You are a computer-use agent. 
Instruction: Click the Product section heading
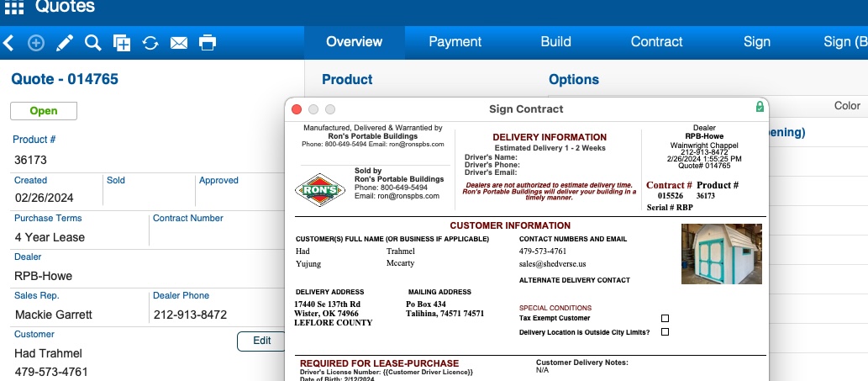point(347,79)
